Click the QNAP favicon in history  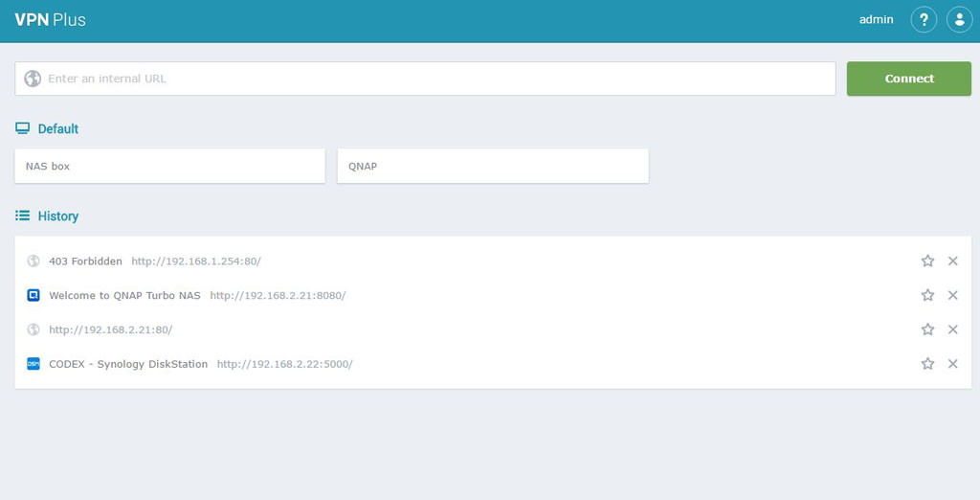[x=33, y=295]
